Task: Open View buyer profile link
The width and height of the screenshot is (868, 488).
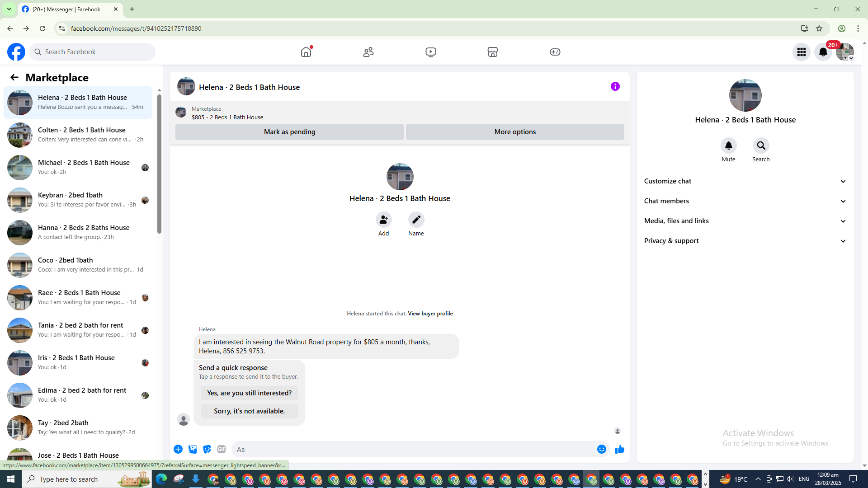Action: click(430, 314)
